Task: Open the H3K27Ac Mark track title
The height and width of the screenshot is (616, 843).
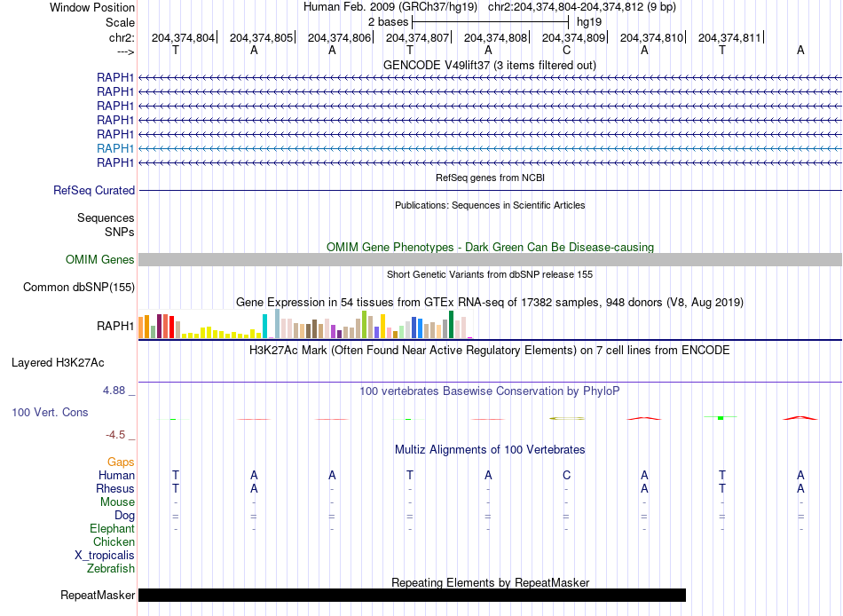Action: [490, 351]
